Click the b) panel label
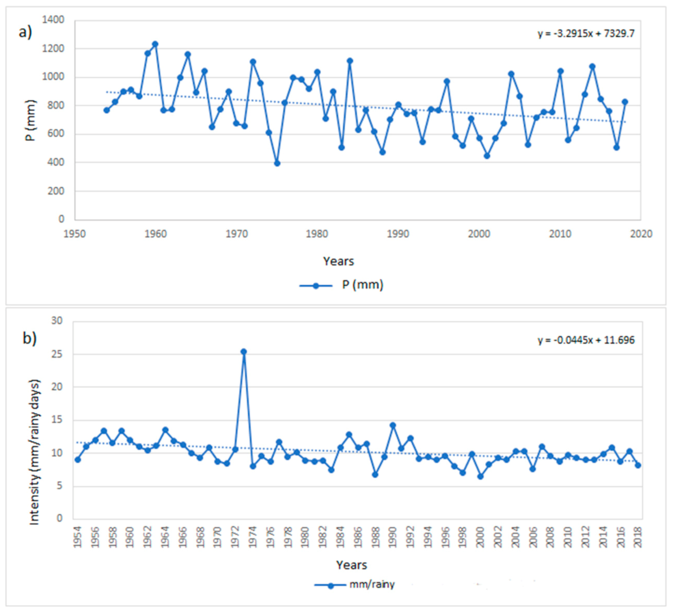The width and height of the screenshot is (673, 616). point(29,338)
